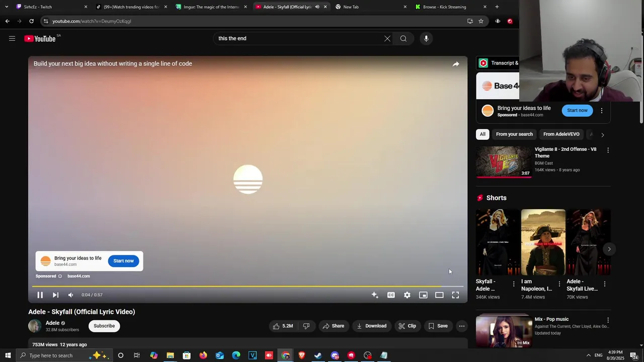Create a Clip of the video
This screenshot has height=362, width=644.
click(x=408, y=326)
